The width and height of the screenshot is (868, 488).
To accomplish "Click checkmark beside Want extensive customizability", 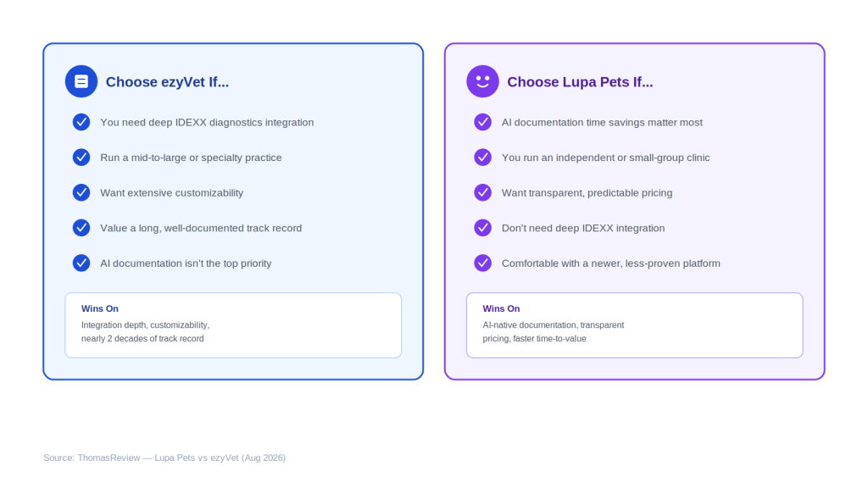I will (x=81, y=192).
